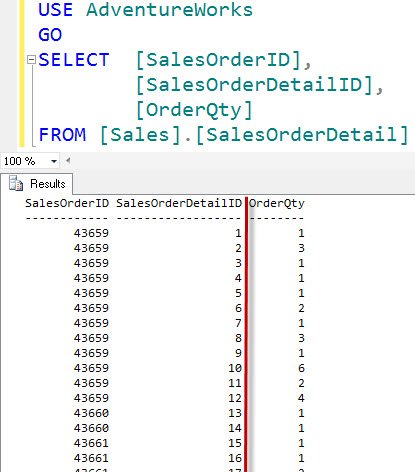Click SalesOrderID 43660 in detail row 14
Image resolution: width=415 pixels, height=472 pixels.
tap(91, 428)
